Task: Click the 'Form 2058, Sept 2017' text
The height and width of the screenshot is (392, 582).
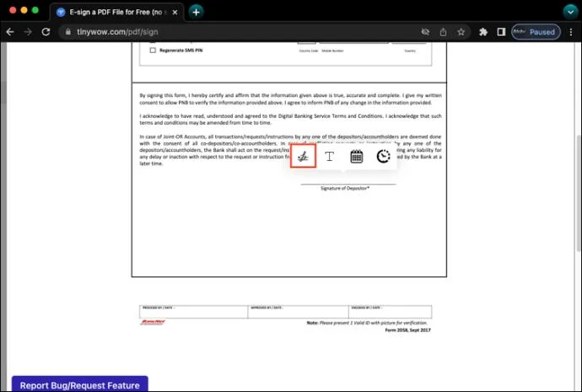Action: (407, 330)
